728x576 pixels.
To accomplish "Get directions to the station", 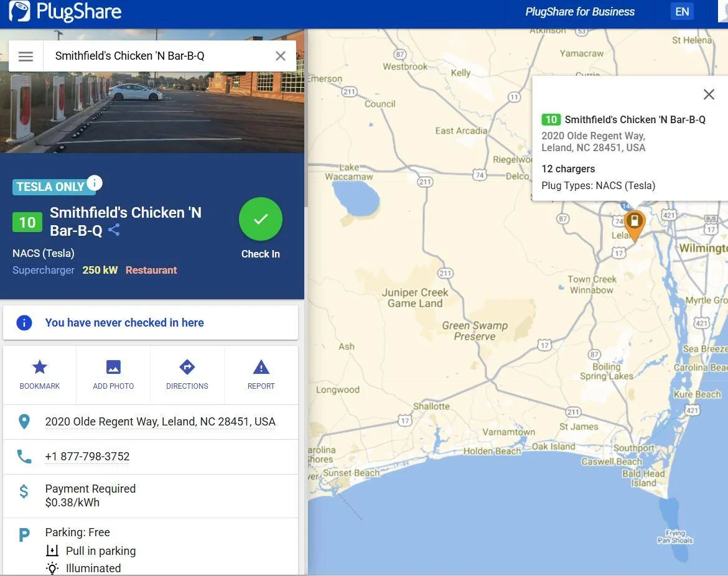I will point(187,374).
